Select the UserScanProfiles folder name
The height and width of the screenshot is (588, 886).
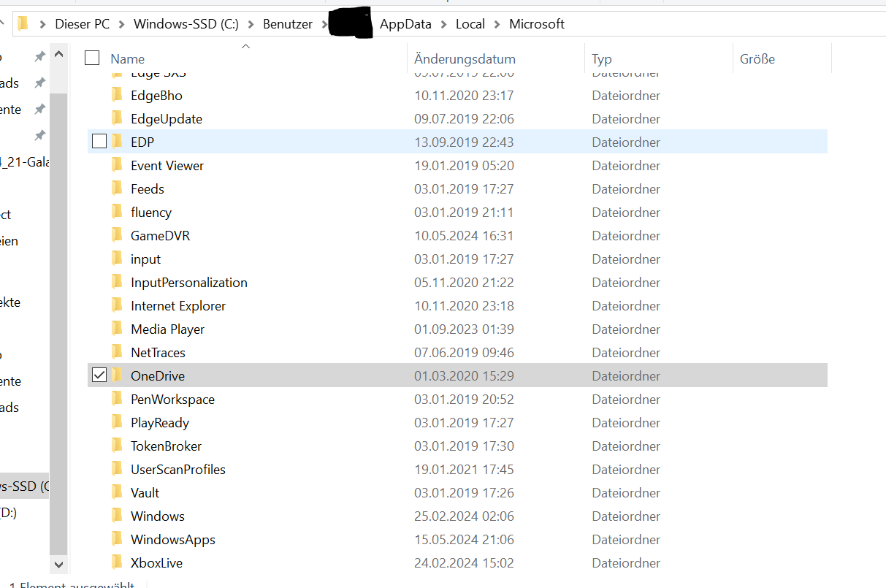click(178, 469)
